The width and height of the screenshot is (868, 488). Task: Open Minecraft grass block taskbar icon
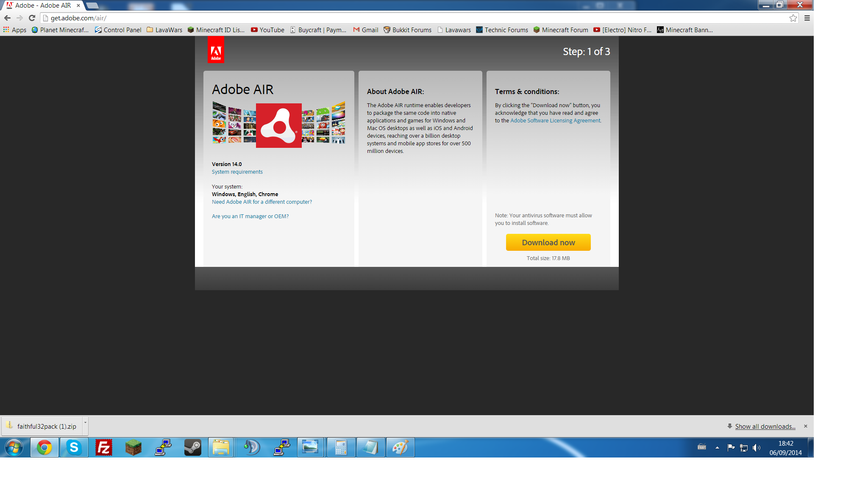[134, 447]
